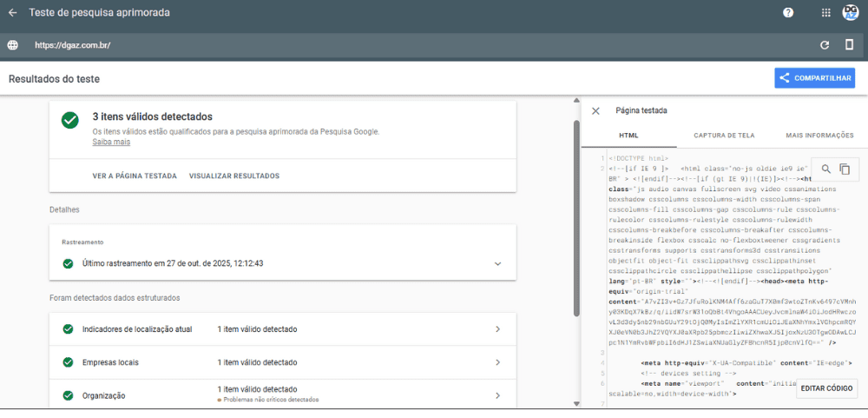868x418 pixels.
Task: Click the globe icon next to URL
Action: (12, 45)
